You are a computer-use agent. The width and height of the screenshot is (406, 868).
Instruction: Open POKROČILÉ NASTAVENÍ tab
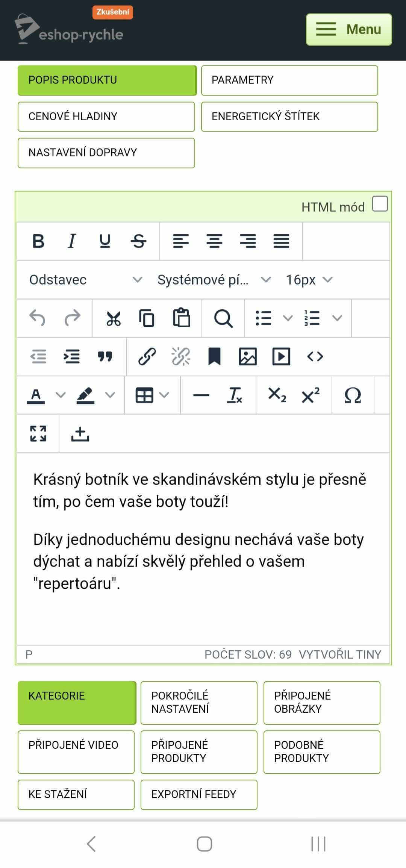tap(199, 703)
